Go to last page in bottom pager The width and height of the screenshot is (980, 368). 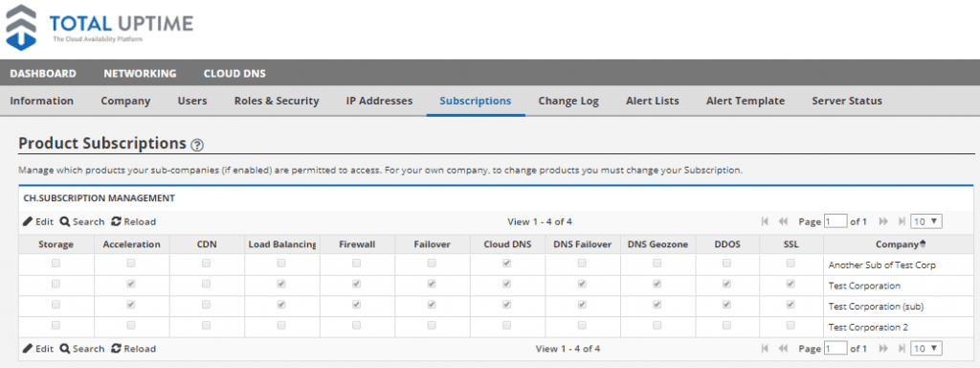pyautogui.click(x=902, y=349)
